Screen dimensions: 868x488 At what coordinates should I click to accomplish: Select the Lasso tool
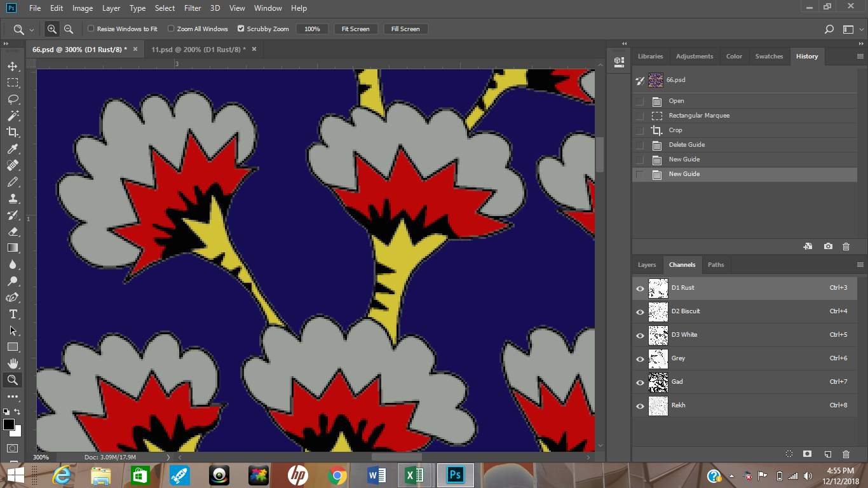pos(12,99)
